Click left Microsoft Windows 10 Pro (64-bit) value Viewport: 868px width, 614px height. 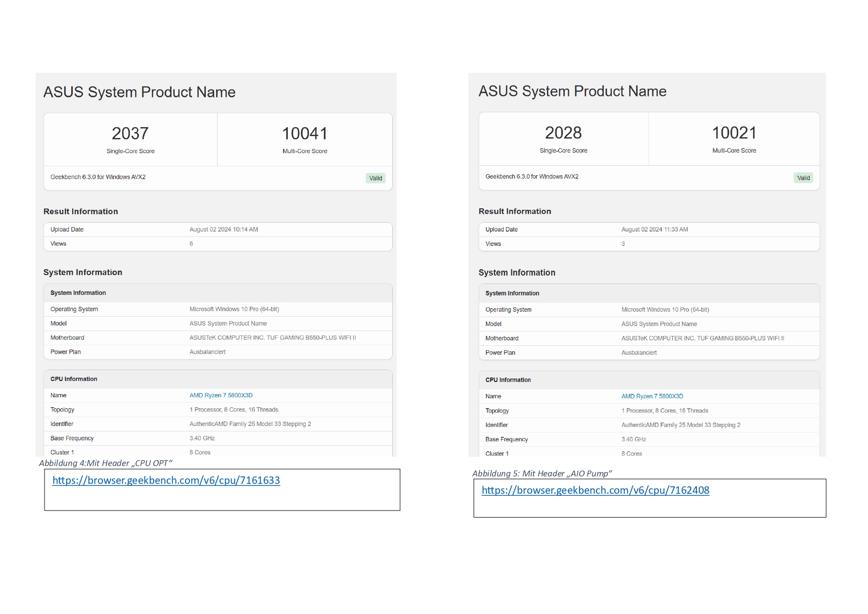[234, 309]
